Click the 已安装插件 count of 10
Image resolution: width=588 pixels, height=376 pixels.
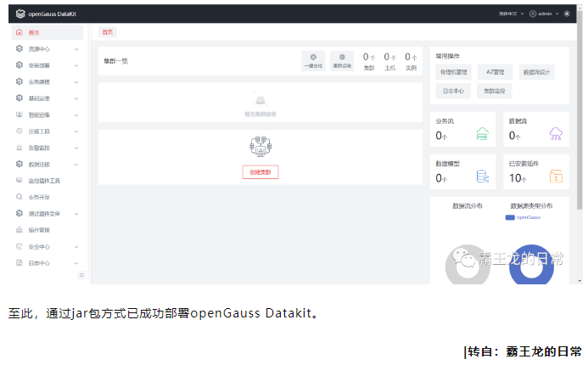coord(518,178)
